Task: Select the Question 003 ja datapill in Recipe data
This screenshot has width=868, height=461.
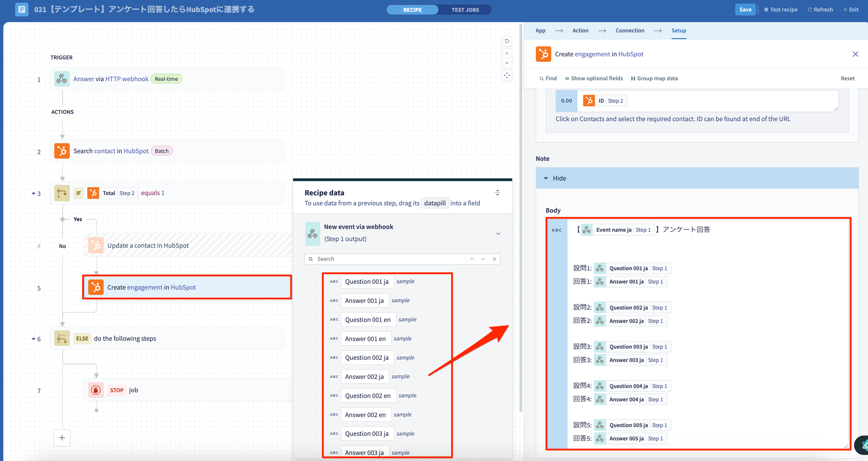Action: tap(367, 434)
